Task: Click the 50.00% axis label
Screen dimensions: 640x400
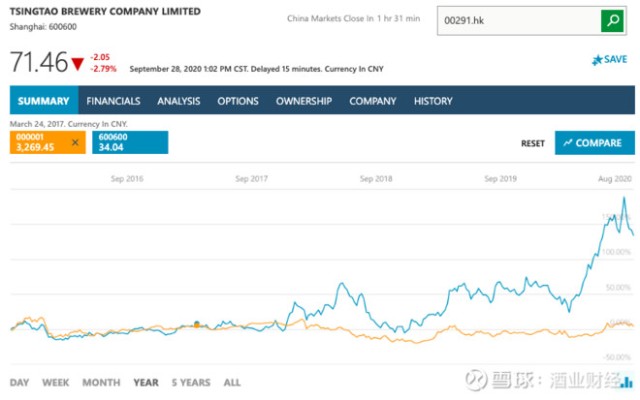Action: 618,287
